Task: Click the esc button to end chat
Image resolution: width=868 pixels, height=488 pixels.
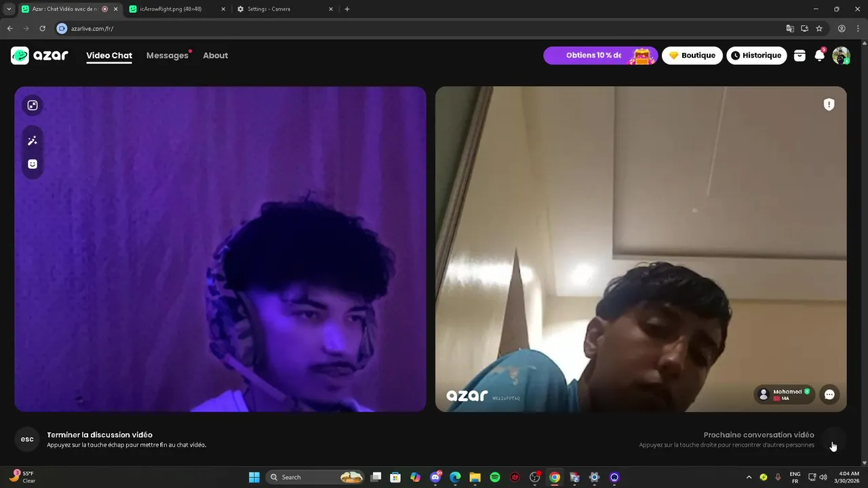Action: (27, 439)
